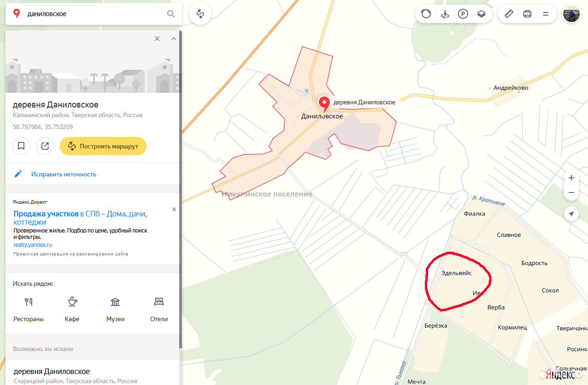The height and width of the screenshot is (385, 588).
Task: Toggle the panorama street view icon
Action: [x=444, y=14]
